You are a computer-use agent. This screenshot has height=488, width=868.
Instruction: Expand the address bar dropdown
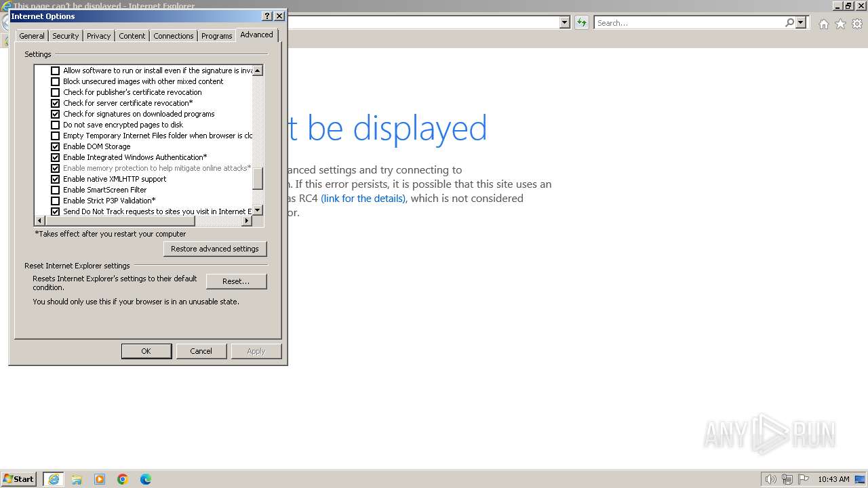pos(564,22)
